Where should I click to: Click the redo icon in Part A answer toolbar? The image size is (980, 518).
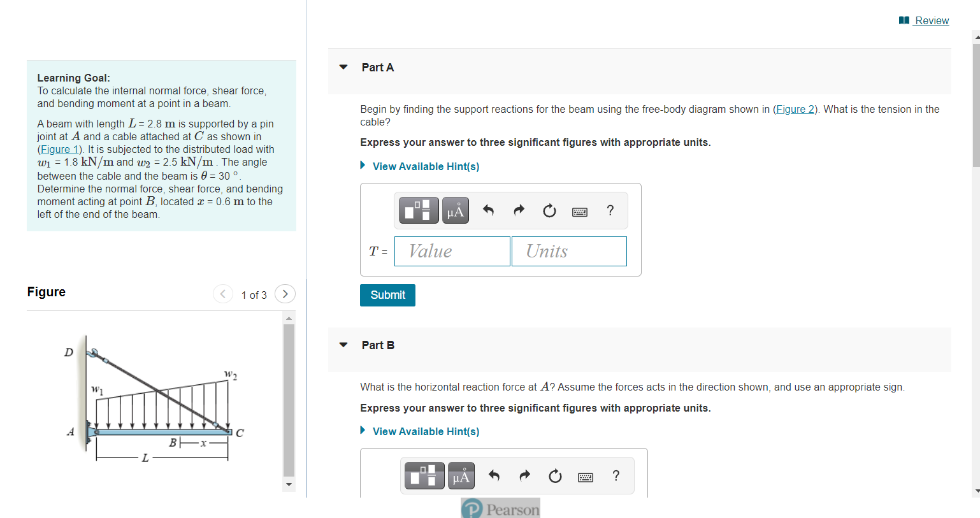pos(519,210)
